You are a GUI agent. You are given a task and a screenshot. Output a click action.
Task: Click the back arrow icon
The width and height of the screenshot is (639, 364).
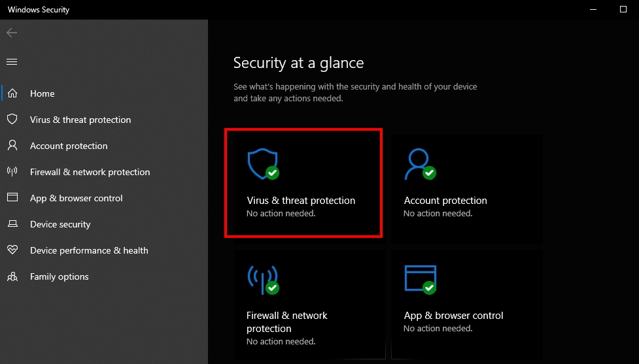tap(12, 33)
